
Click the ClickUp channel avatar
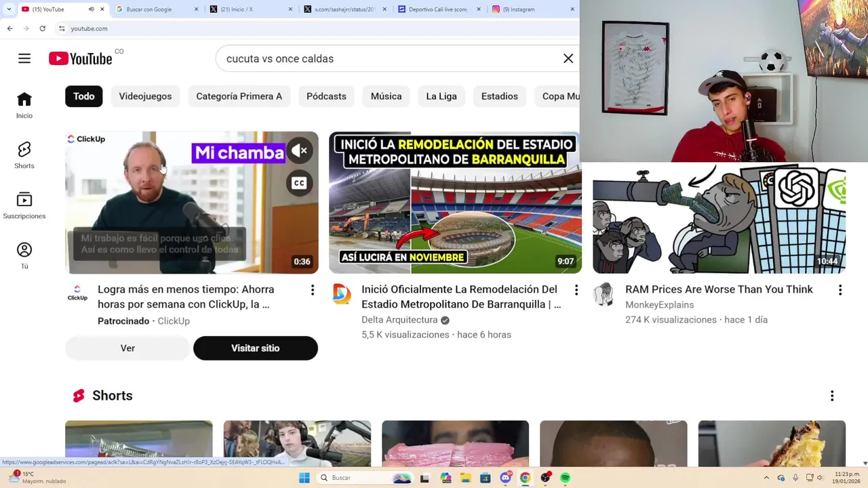coord(77,293)
